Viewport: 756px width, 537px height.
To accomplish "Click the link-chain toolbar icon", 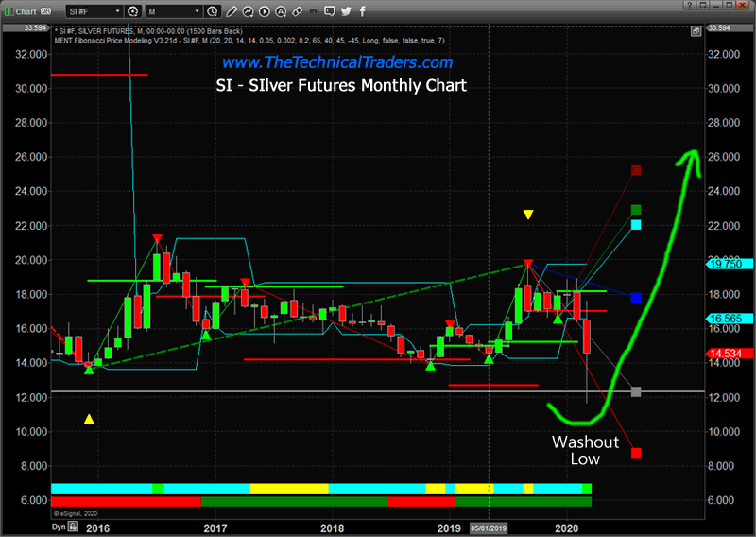I will point(297,11).
